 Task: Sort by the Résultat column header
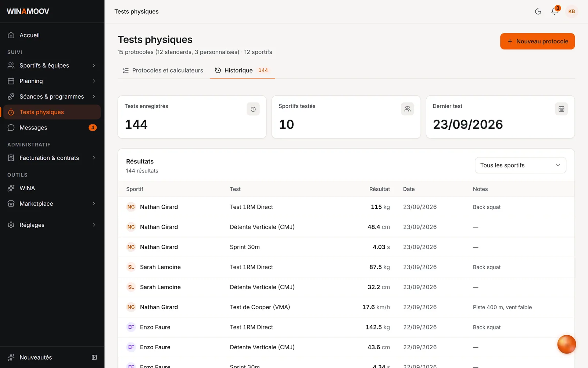(x=380, y=189)
